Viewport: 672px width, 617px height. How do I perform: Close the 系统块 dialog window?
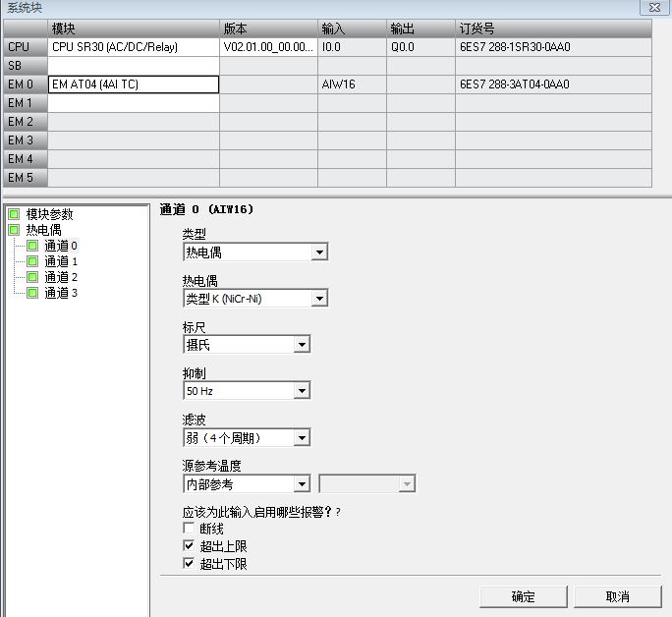click(655, 8)
